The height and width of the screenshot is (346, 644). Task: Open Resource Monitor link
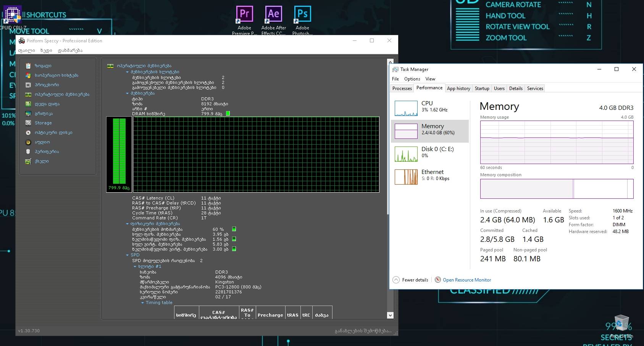[x=466, y=280]
